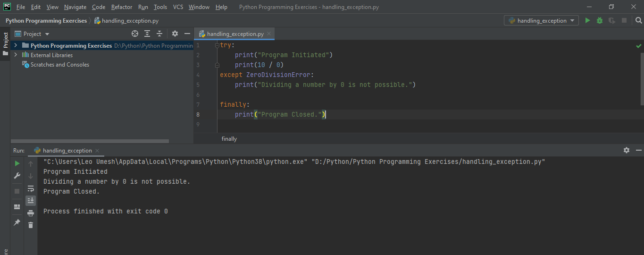Run handling_exception with the green toolbar play button
Viewport: 644px width, 255px height.
coord(587,20)
